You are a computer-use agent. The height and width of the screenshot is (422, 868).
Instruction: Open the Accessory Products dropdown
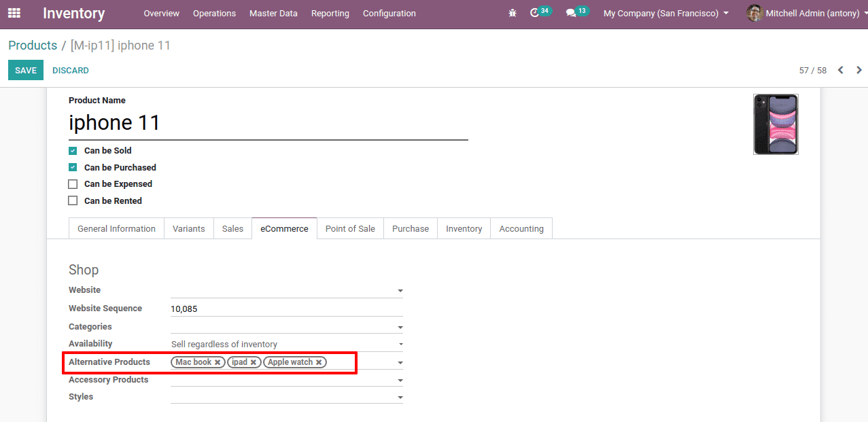pos(287,380)
